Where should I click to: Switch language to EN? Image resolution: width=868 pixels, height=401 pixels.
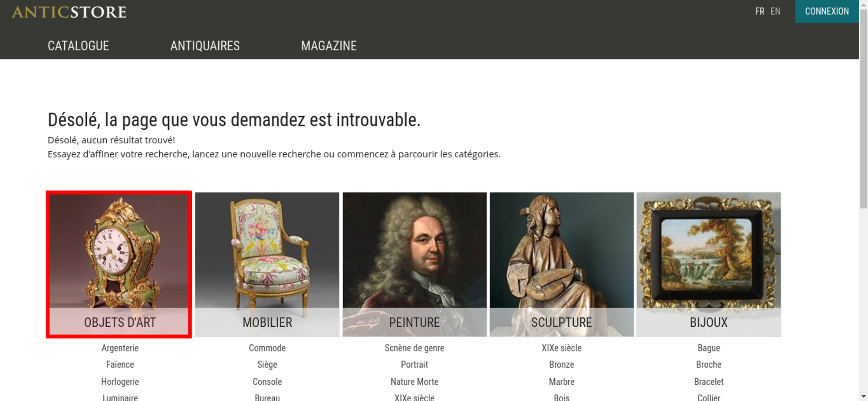click(776, 11)
